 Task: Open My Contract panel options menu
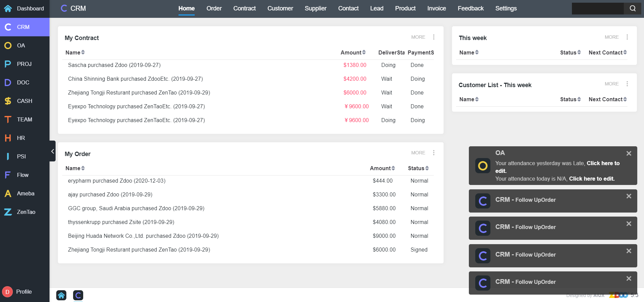[433, 37]
